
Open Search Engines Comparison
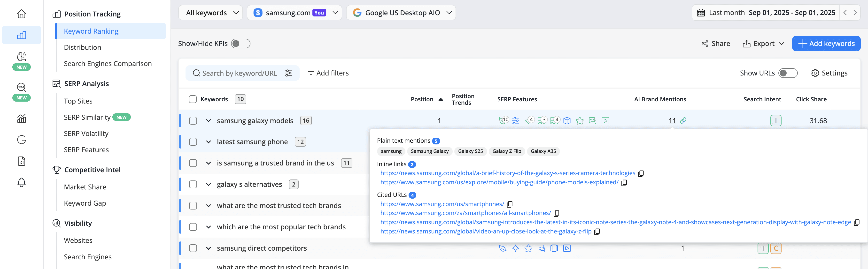tap(108, 64)
